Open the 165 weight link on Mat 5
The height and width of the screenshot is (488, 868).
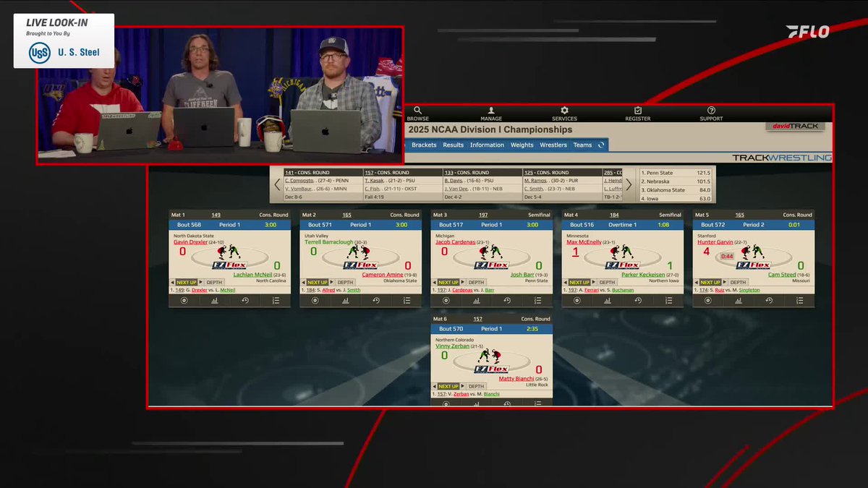[x=739, y=215]
